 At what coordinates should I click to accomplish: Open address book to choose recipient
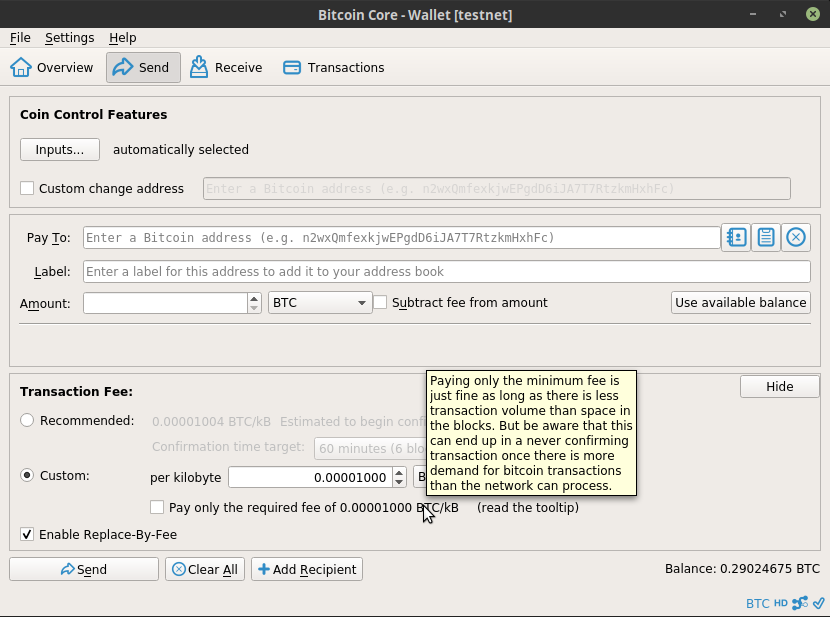(x=736, y=238)
